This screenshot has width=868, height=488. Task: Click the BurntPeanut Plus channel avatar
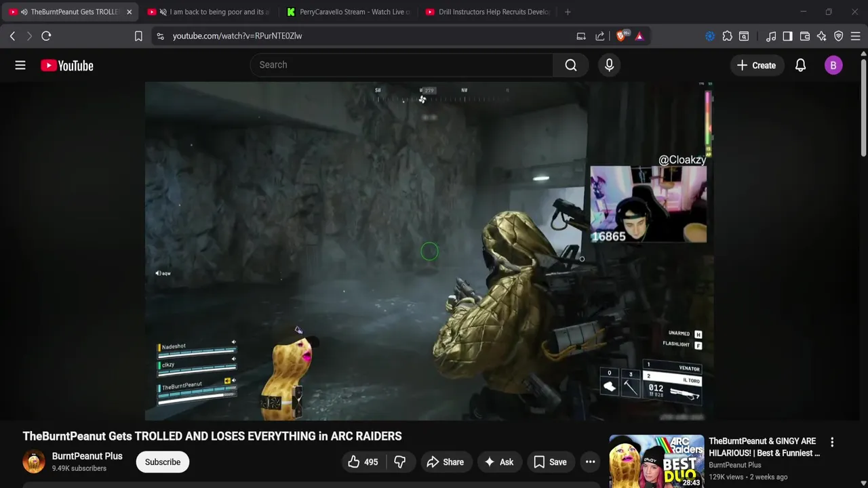(34, 462)
